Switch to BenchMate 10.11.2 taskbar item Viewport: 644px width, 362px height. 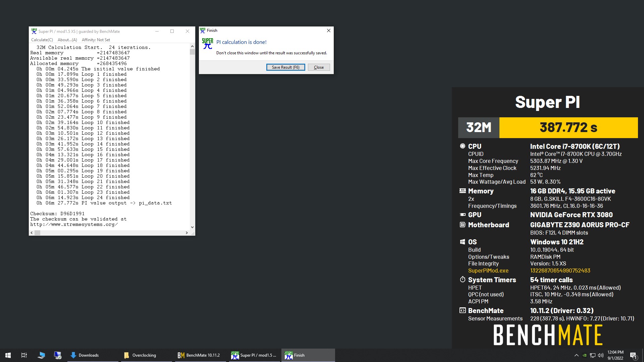point(200,355)
